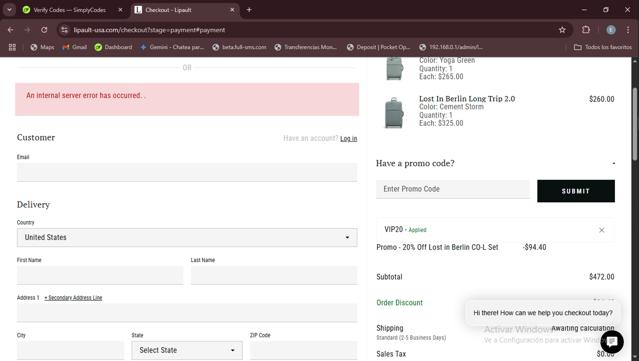The image size is (639, 361).
Task: Click Standard (2-5 Business Days) shipping text
Action: [x=411, y=338]
